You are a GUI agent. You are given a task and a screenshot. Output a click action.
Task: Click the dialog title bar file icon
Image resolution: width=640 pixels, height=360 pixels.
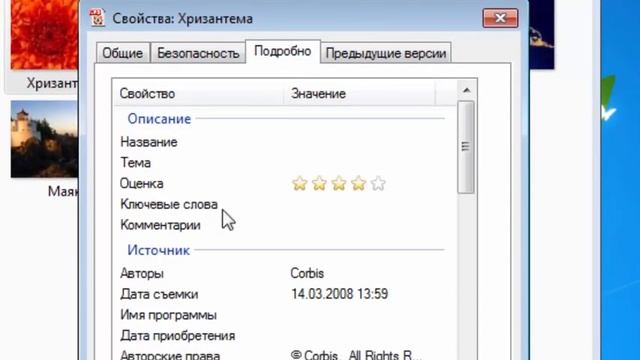97,18
